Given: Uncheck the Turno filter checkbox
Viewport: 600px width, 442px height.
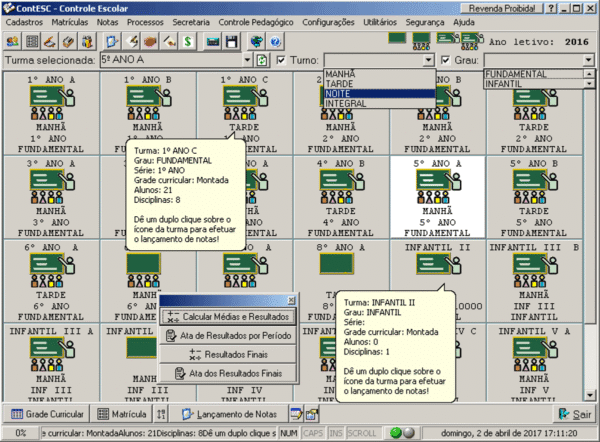Looking at the screenshot, I should tap(281, 61).
